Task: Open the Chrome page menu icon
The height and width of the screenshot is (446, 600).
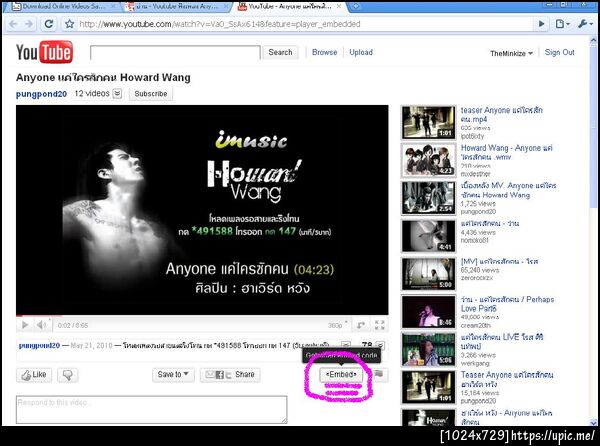Action: [x=562, y=24]
